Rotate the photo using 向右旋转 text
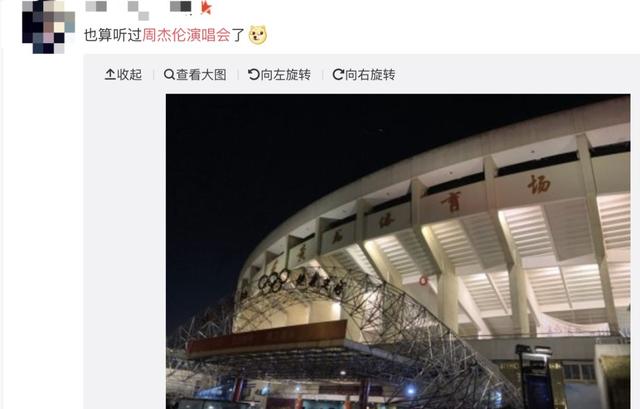The image size is (640, 409). point(370,74)
